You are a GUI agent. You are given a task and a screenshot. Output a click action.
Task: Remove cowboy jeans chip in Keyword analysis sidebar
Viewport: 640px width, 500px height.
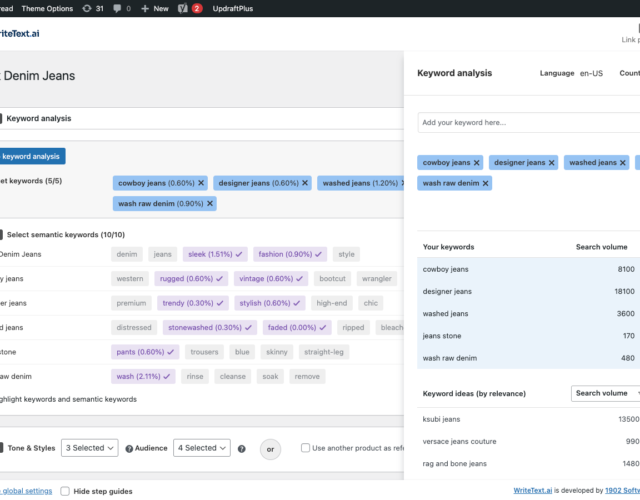[x=476, y=162]
